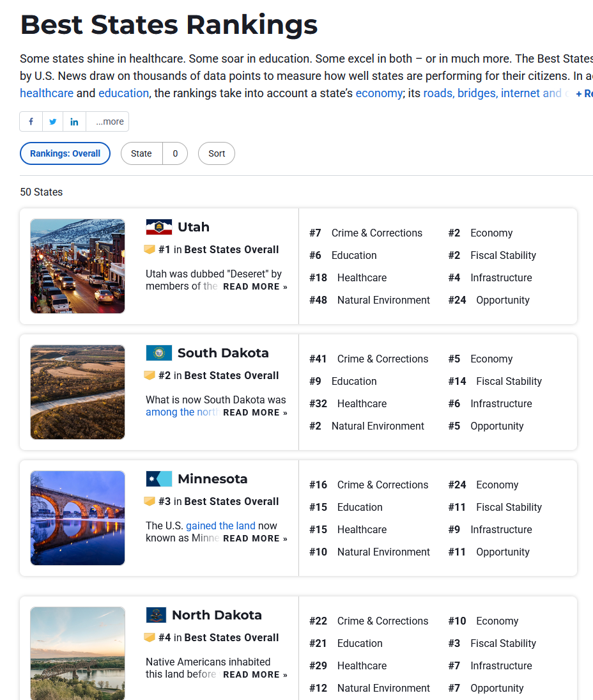Click North Dakota's #22 Crime & Corrections rank

tap(369, 621)
